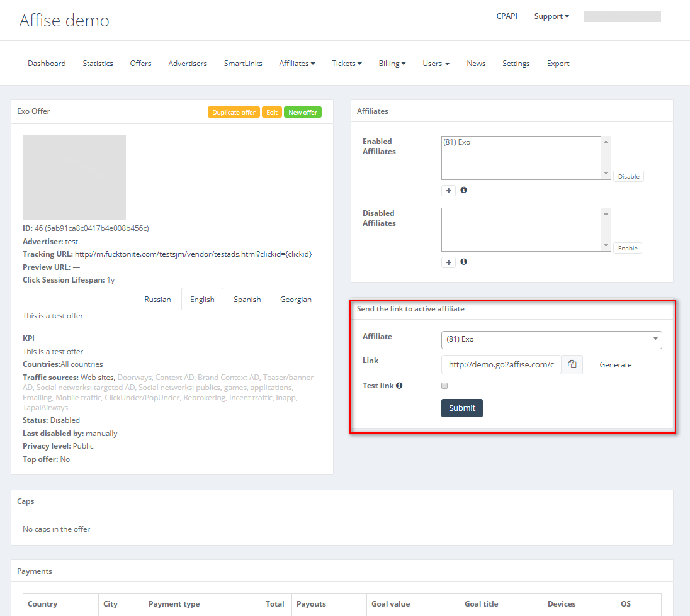Click the Generate link
This screenshot has height=616, width=690.
615,365
